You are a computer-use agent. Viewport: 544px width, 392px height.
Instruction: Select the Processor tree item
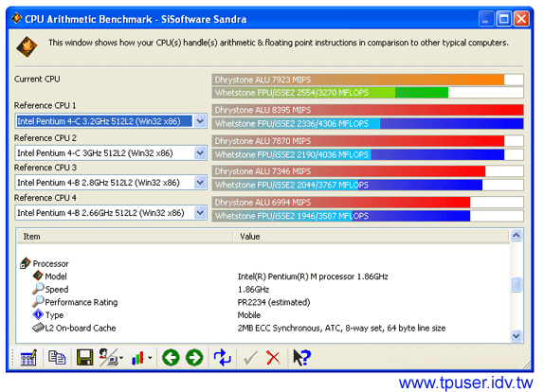pos(50,264)
